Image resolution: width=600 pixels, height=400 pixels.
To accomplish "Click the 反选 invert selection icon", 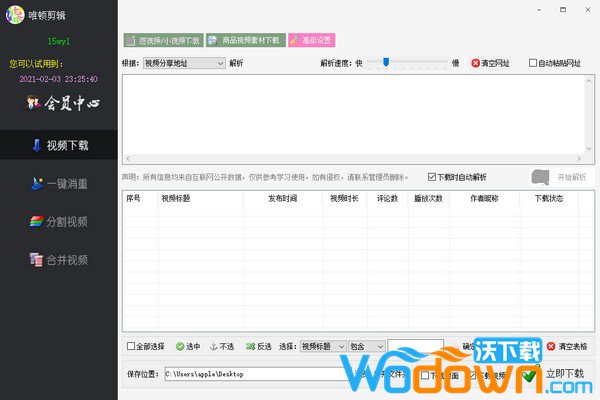I will 250,346.
